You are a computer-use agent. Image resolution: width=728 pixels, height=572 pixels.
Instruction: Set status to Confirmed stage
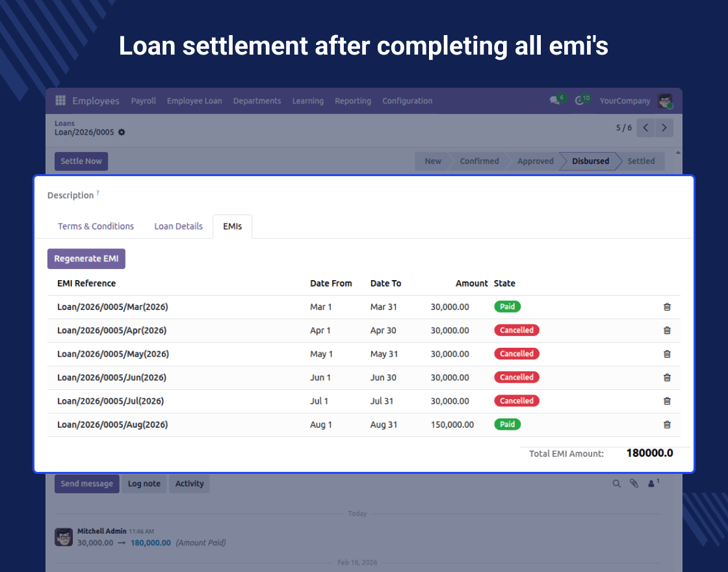coord(479,161)
